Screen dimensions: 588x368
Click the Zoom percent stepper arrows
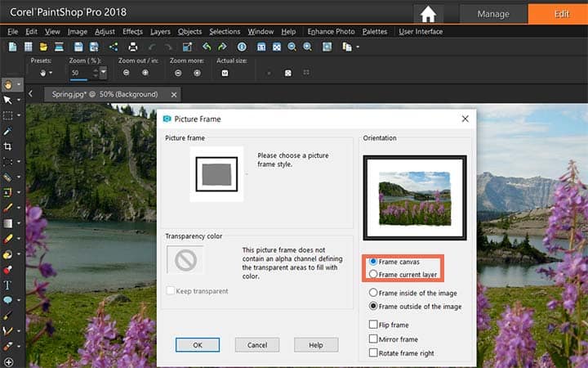pos(96,73)
